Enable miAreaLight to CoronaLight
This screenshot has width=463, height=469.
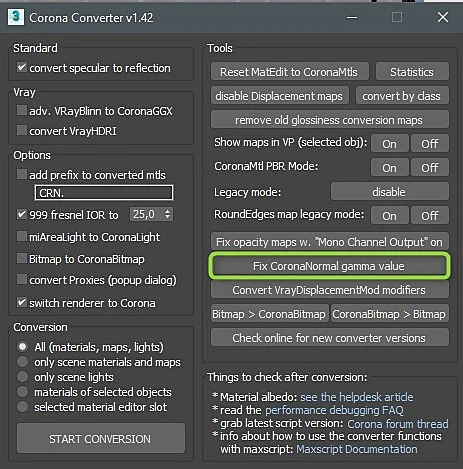click(22, 236)
